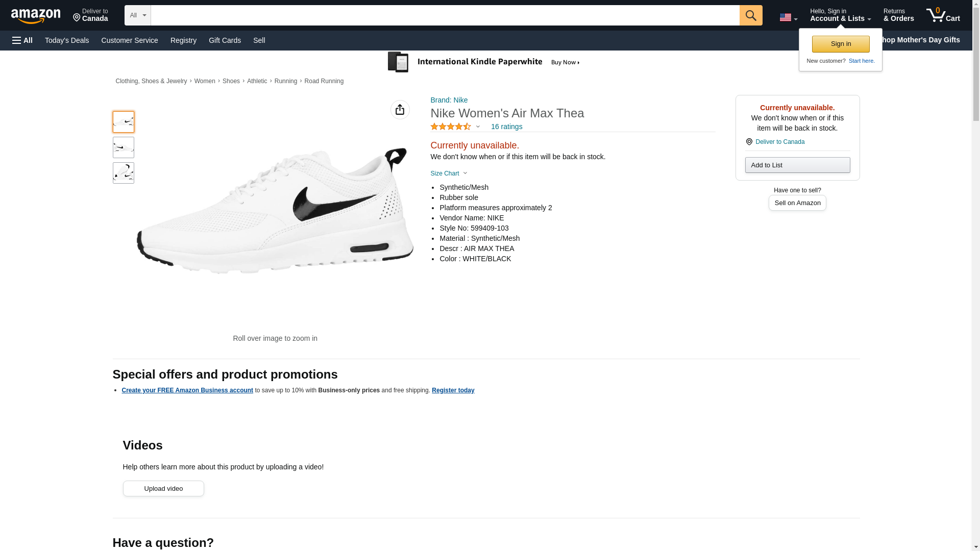Select the second shoe thumbnail
Image resolution: width=980 pixels, height=551 pixels.
click(123, 147)
